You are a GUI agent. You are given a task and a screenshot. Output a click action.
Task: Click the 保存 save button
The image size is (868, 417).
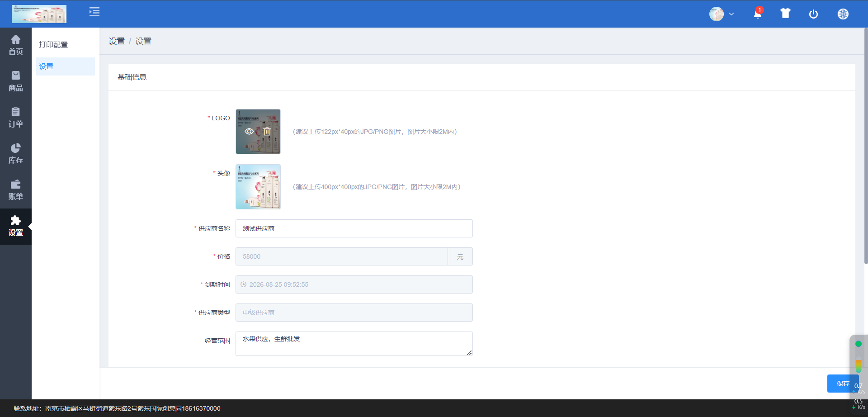point(842,384)
